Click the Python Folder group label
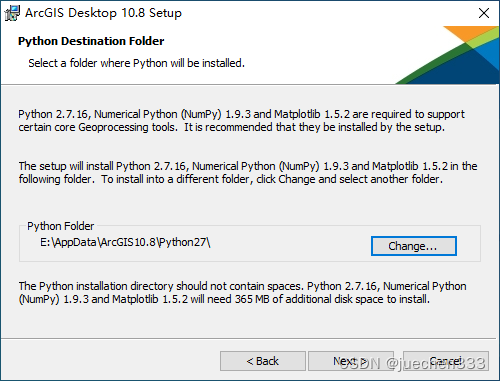The width and height of the screenshot is (500, 381). pyautogui.click(x=61, y=226)
